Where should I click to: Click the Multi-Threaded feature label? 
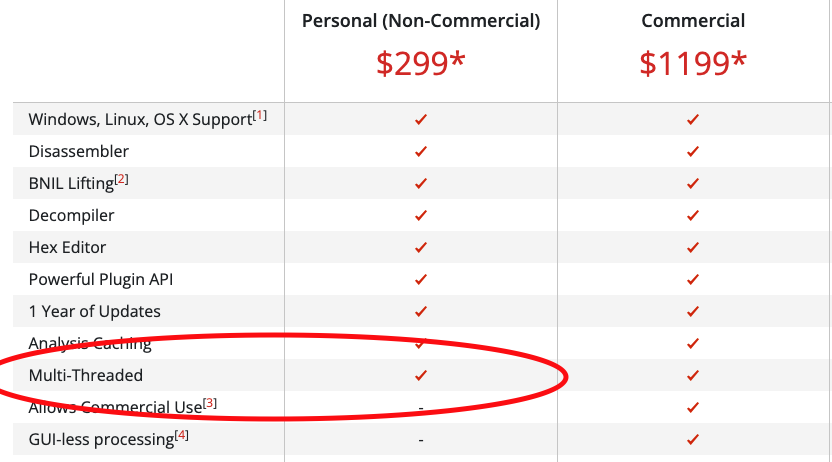pos(85,375)
